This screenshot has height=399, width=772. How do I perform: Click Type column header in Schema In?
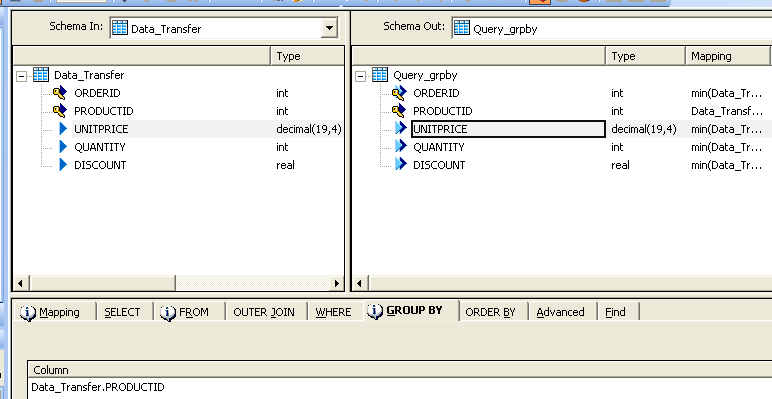tap(307, 56)
